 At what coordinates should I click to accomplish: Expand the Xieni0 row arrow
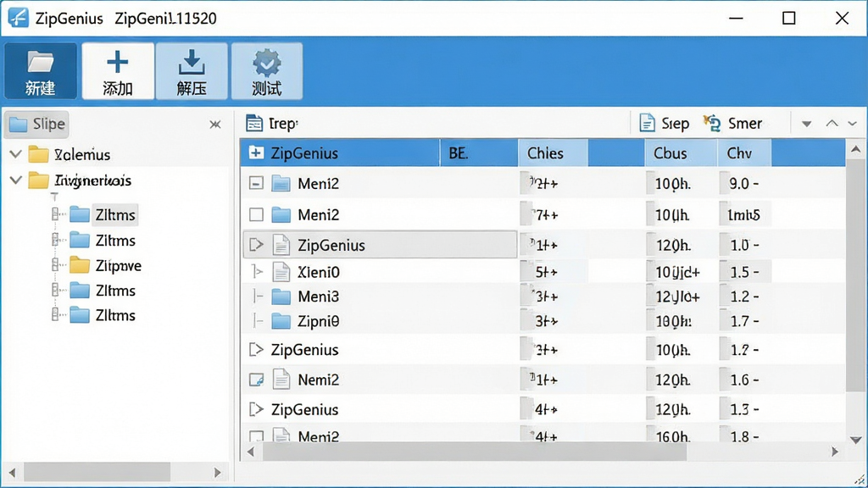pyautogui.click(x=257, y=272)
